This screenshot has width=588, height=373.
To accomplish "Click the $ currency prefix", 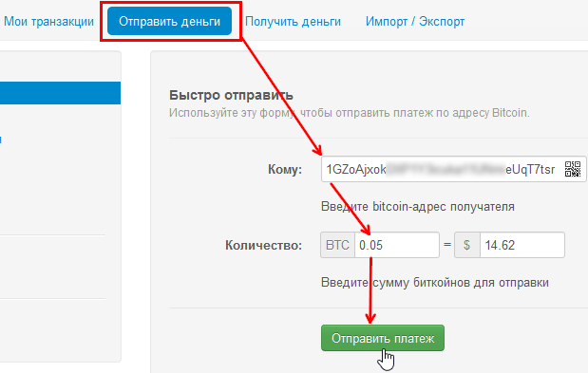I will pyautogui.click(x=466, y=245).
